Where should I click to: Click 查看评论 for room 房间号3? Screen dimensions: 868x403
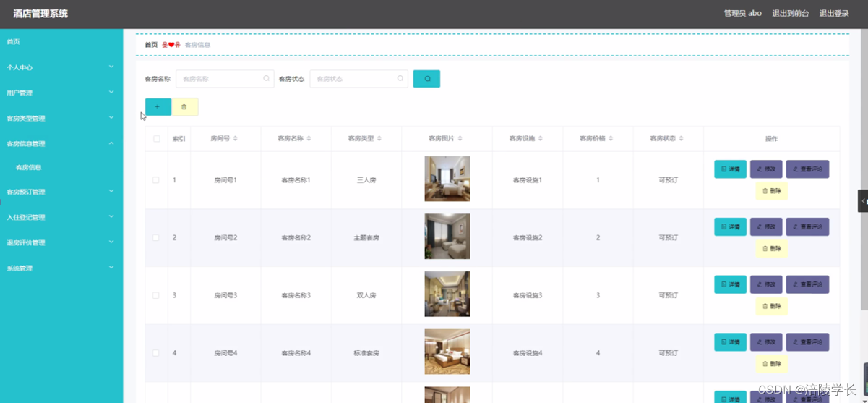coord(807,284)
